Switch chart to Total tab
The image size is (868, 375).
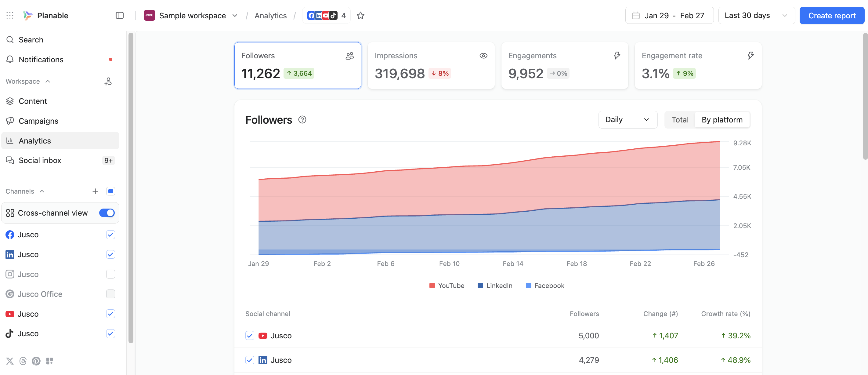tap(680, 120)
